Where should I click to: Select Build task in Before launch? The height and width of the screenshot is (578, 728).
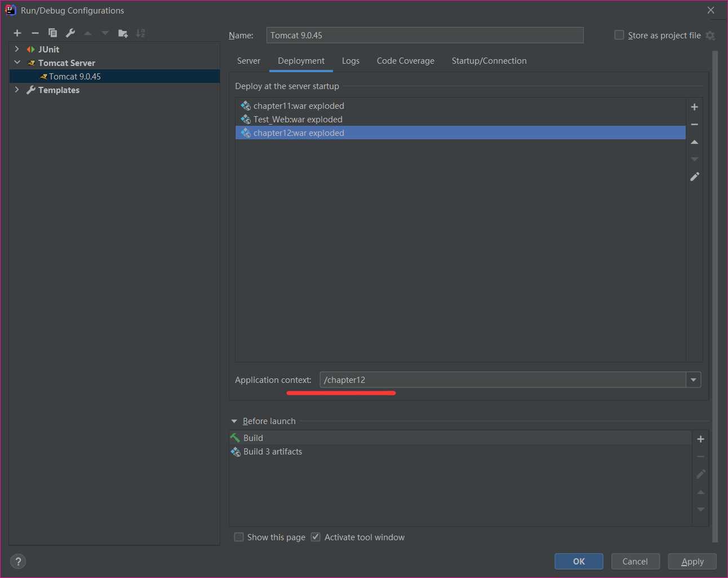(460, 438)
